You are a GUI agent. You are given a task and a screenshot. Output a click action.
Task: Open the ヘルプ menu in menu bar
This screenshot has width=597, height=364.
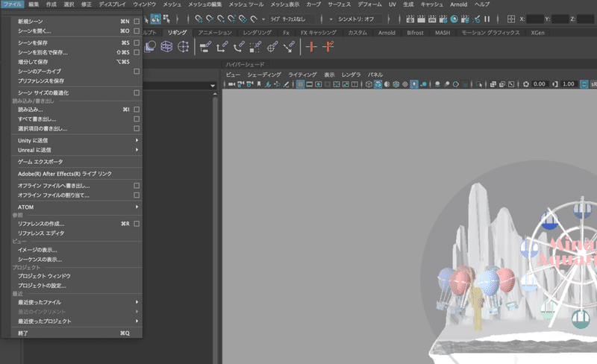click(482, 4)
